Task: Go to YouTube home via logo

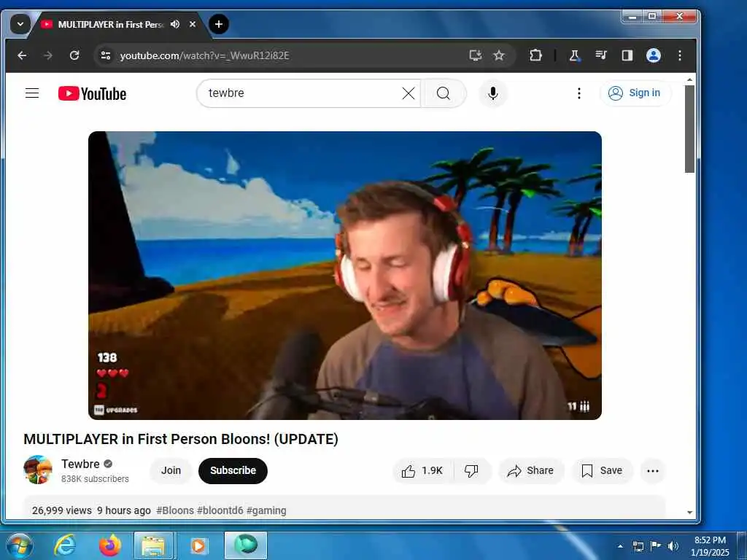Action: 92,93
